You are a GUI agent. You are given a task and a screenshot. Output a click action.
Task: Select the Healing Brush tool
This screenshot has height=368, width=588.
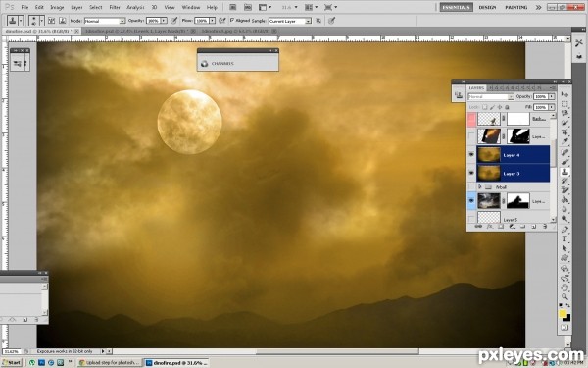coord(564,152)
